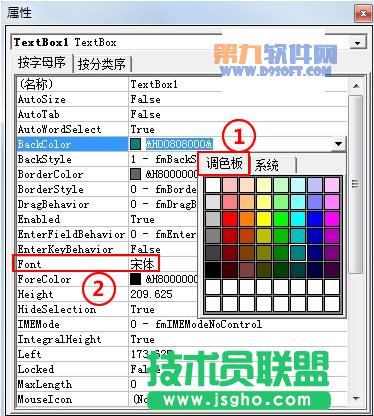Click the scrollbar up arrow
The width and height of the screenshot is (374, 416).
[356, 86]
